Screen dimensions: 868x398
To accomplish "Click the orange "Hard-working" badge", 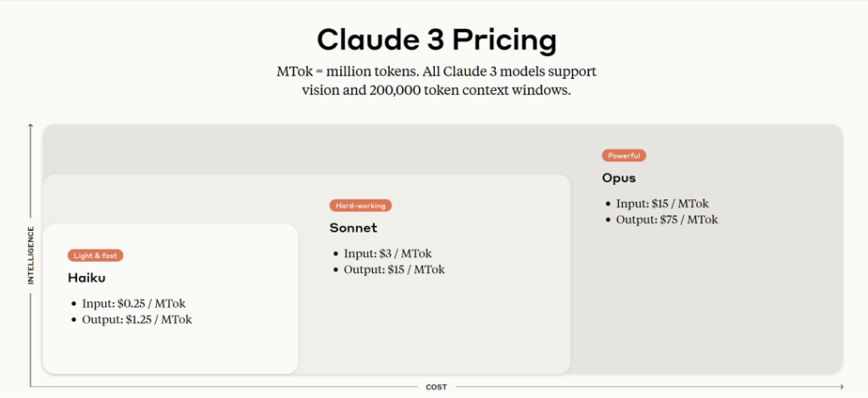I will [360, 205].
